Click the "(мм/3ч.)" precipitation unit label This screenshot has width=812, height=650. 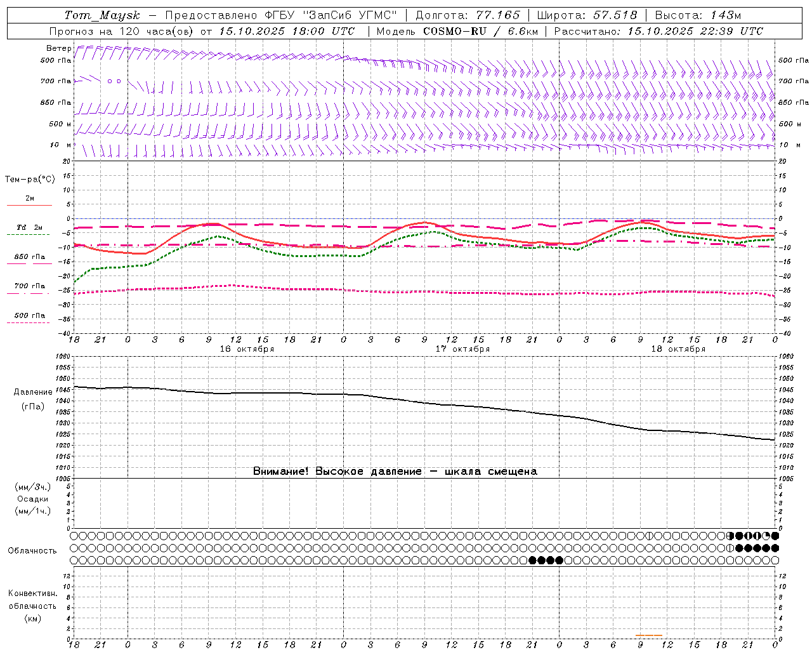[33, 487]
